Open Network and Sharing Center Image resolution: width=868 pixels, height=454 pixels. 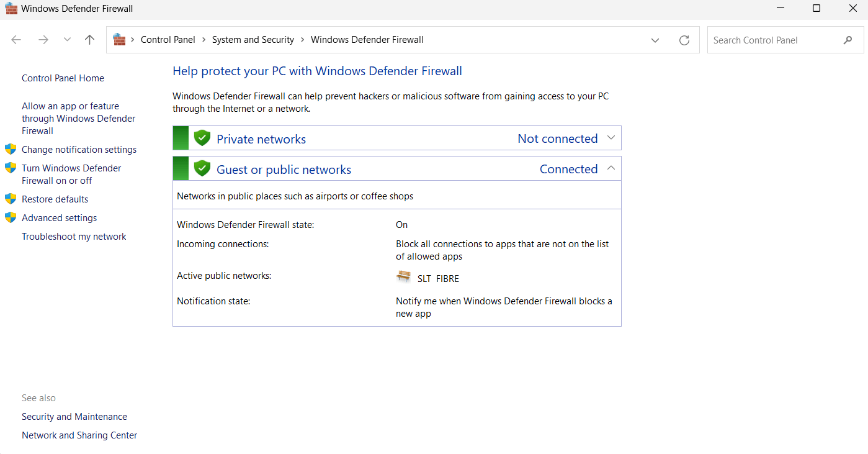[79, 435]
